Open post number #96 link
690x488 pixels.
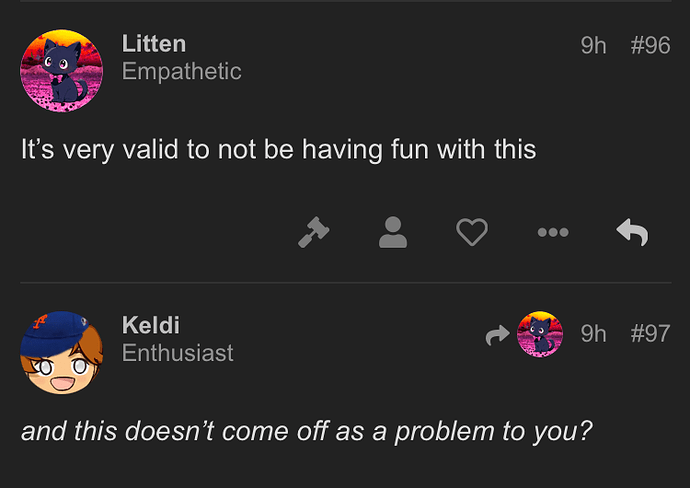(x=650, y=45)
